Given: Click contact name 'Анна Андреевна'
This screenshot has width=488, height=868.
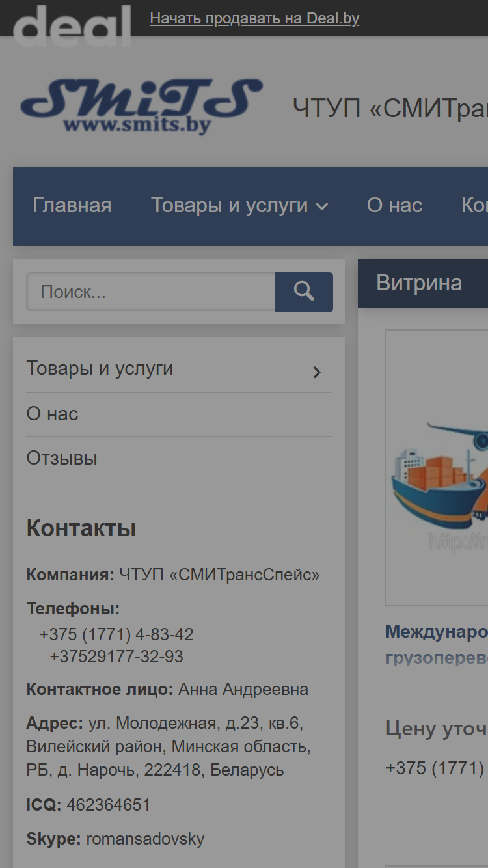Looking at the screenshot, I should [x=243, y=690].
